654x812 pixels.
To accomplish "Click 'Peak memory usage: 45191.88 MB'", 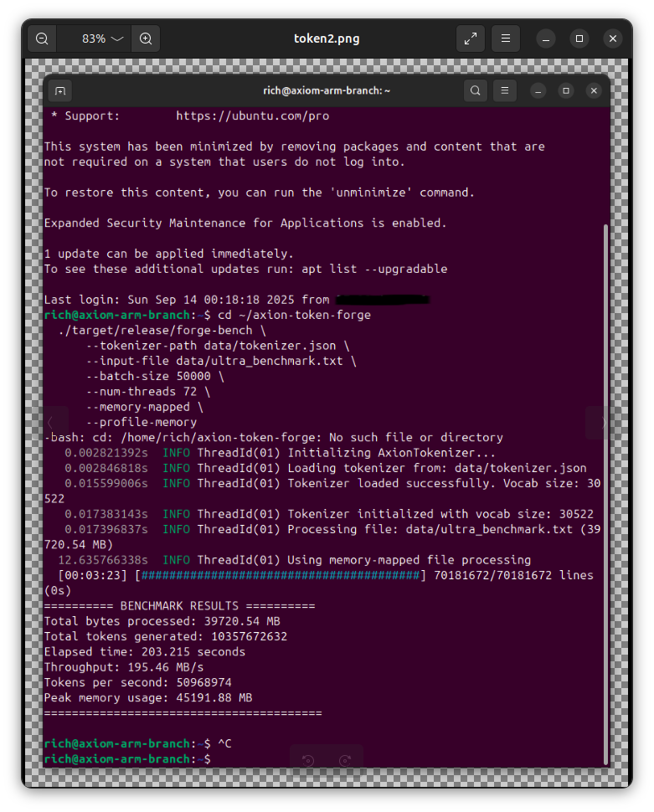I will tap(148, 698).
